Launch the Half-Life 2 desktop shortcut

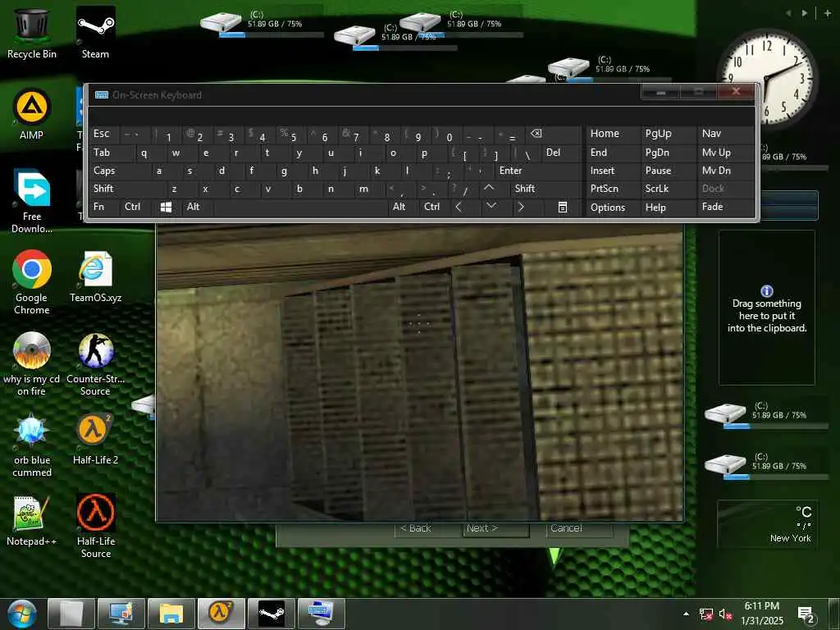pyautogui.click(x=95, y=440)
